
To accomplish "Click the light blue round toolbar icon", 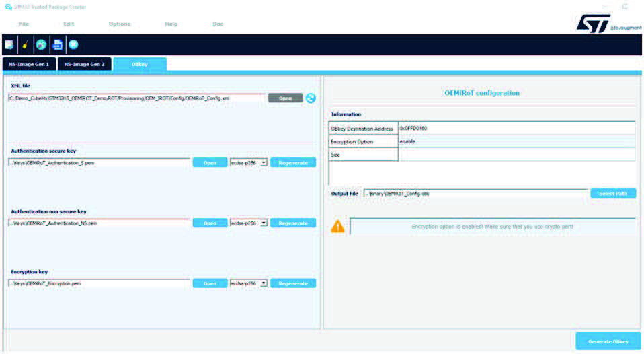I will [73, 44].
